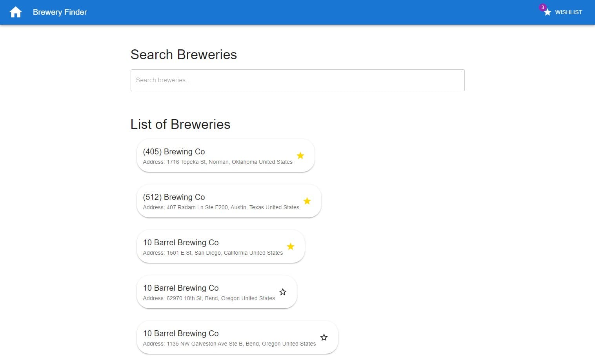Click the List of Breweries heading
The height and width of the screenshot is (364, 595).
[x=180, y=124]
